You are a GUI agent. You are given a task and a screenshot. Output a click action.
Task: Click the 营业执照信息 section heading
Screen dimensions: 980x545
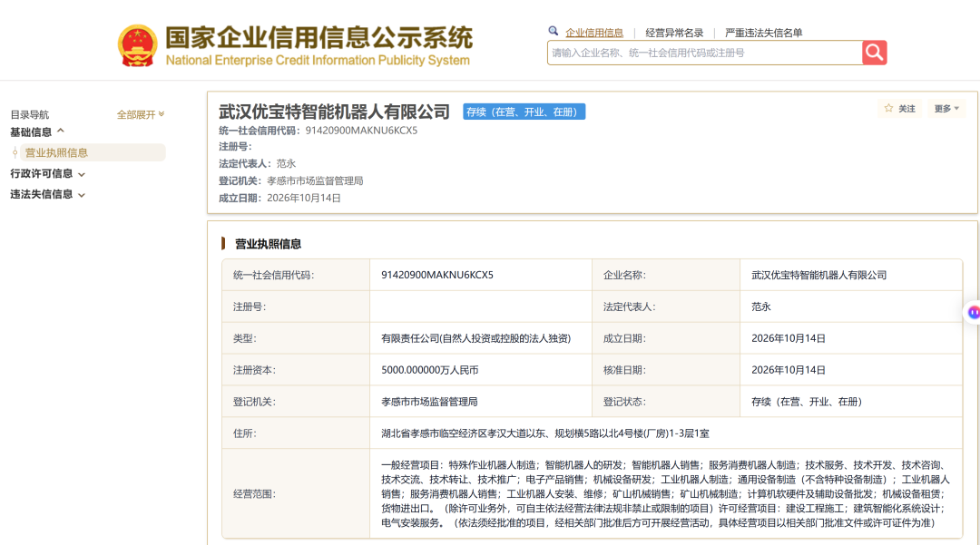tap(268, 244)
